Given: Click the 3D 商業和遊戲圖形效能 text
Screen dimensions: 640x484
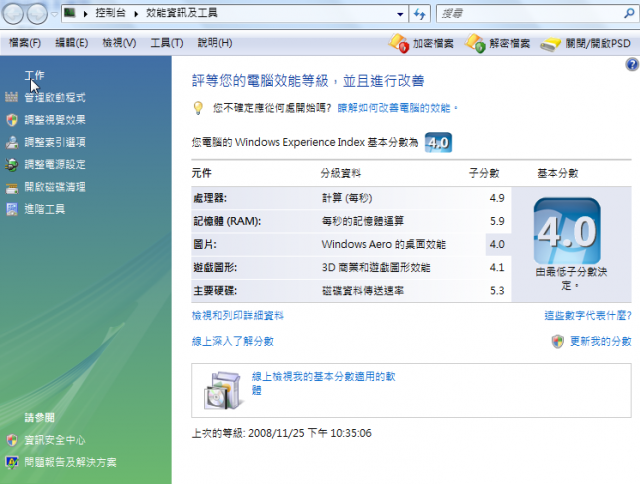Looking at the screenshot, I should (376, 268).
